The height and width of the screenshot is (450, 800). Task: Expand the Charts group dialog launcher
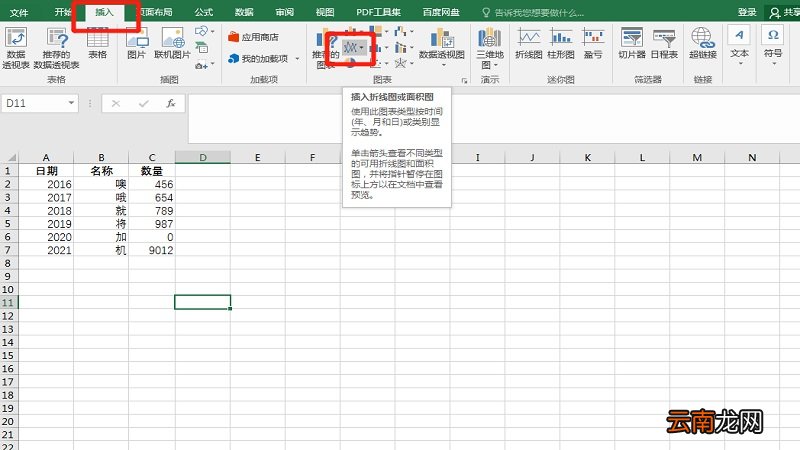[x=464, y=81]
